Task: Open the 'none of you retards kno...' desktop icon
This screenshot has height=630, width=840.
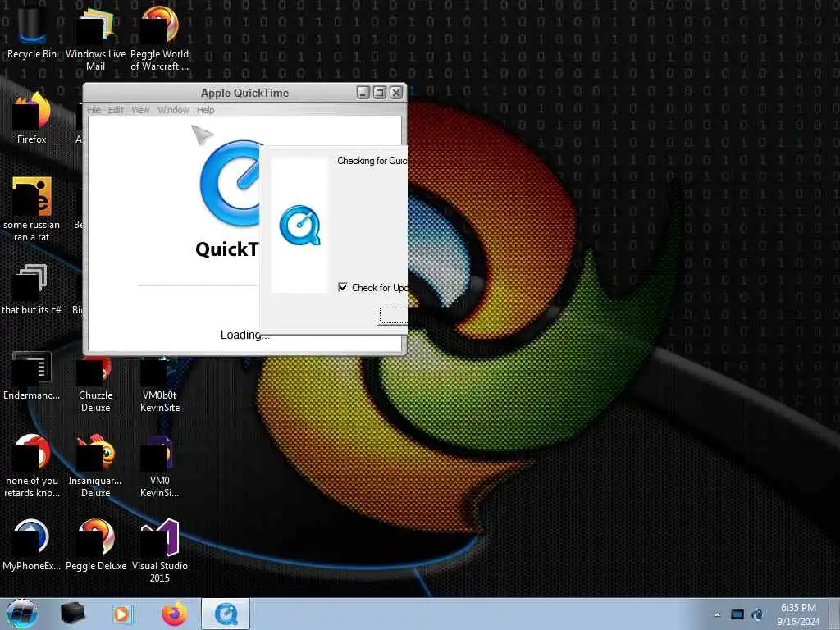Action: pyautogui.click(x=32, y=466)
